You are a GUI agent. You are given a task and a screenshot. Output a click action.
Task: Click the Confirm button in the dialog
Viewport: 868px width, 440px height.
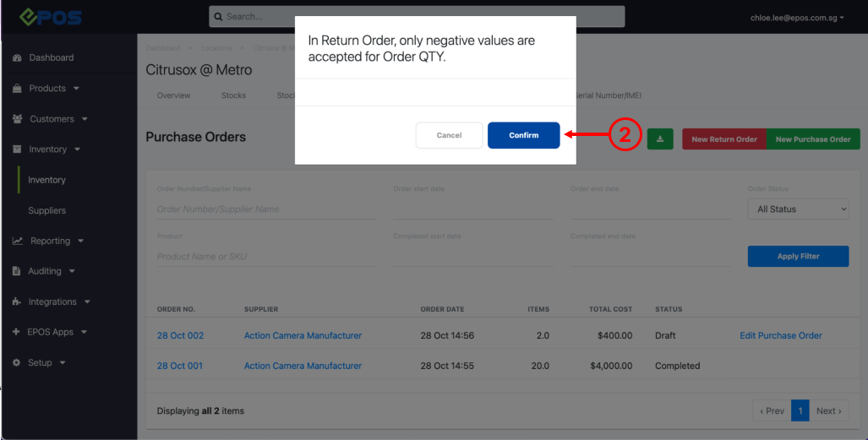point(523,135)
